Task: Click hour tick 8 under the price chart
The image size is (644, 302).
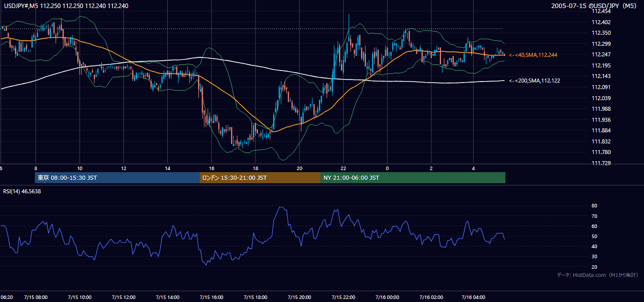Action: [x=36, y=168]
